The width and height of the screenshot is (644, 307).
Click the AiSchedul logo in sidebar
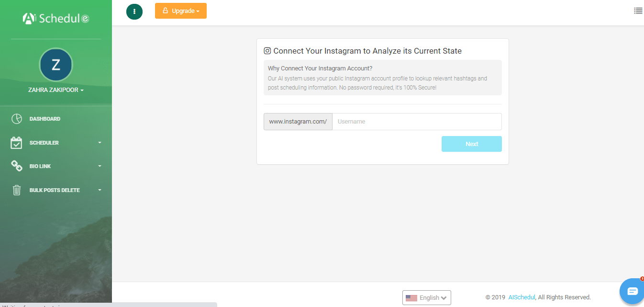56,19
